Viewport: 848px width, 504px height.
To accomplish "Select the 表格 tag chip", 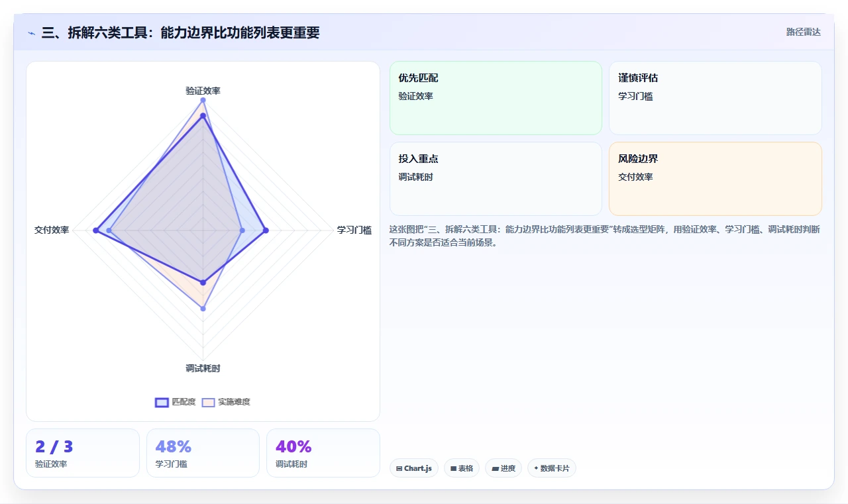I will [x=462, y=468].
